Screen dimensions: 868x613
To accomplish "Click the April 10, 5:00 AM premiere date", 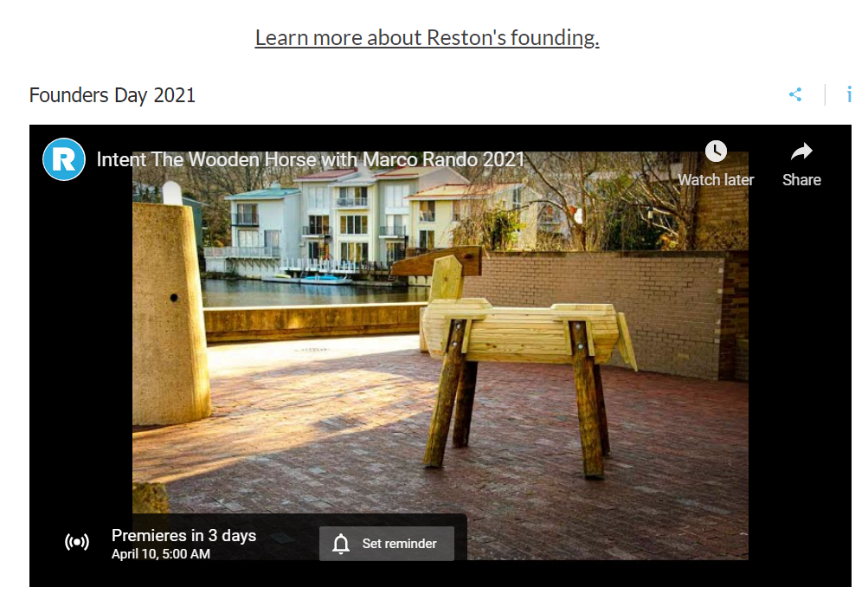I will pos(161,554).
